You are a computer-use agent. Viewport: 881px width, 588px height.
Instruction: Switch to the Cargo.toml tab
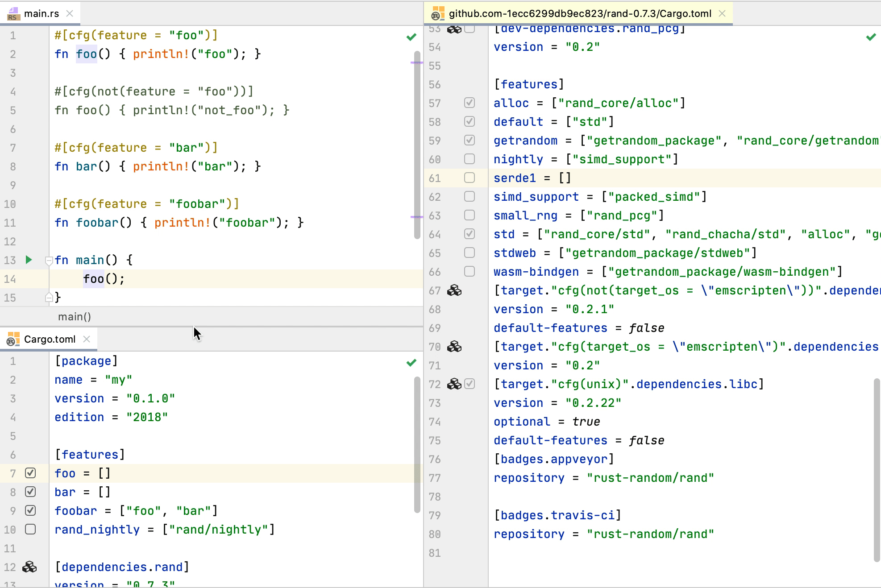[x=50, y=340]
